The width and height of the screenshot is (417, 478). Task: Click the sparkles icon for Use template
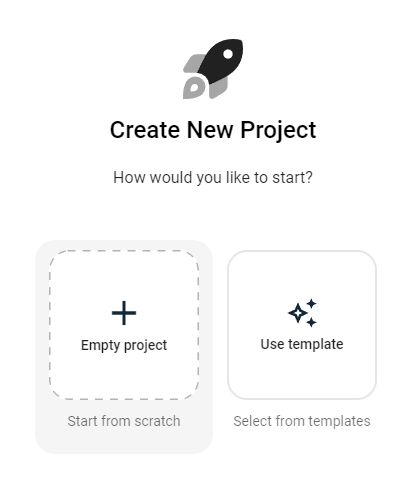302,313
